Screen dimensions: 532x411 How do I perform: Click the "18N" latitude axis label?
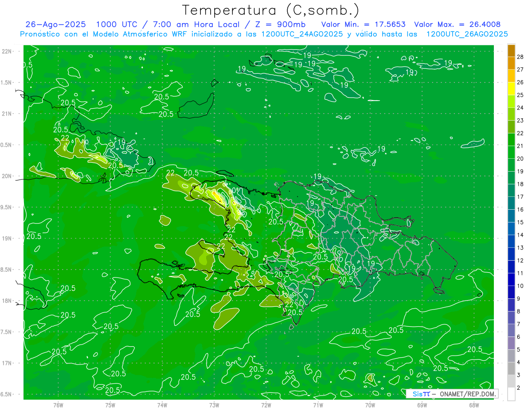(x=7, y=301)
